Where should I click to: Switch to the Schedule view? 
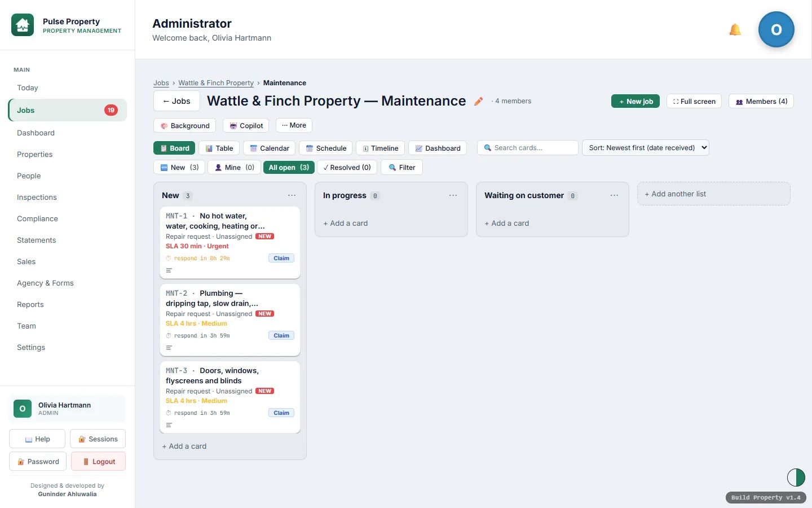pos(325,148)
